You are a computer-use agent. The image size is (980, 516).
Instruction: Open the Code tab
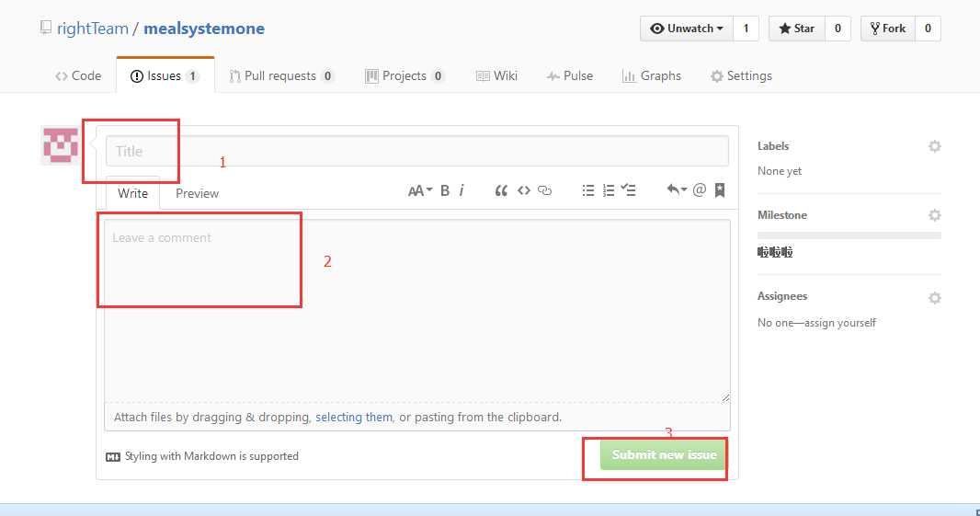pyautogui.click(x=78, y=75)
